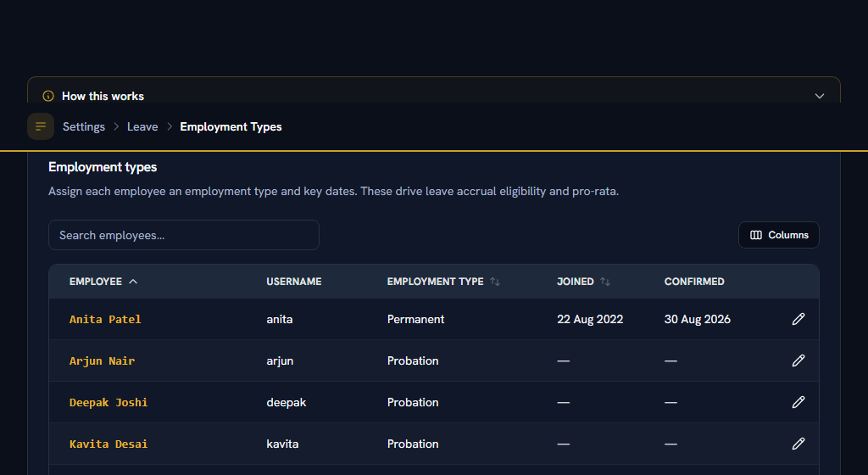Edit Arjun Nair's employment record
The height and width of the screenshot is (475, 868).
coord(798,360)
